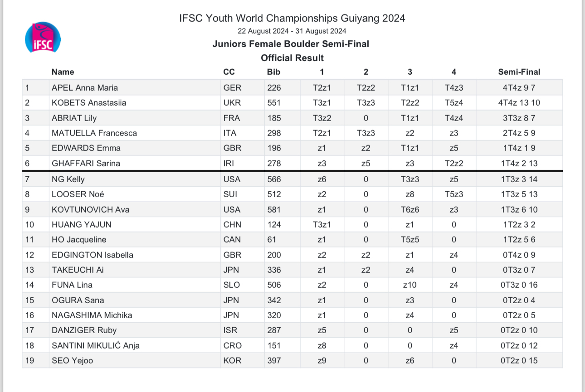This screenshot has width=585, height=392.
Task: Select SEO Yejoo's Bib number 397
Action: [x=274, y=361]
